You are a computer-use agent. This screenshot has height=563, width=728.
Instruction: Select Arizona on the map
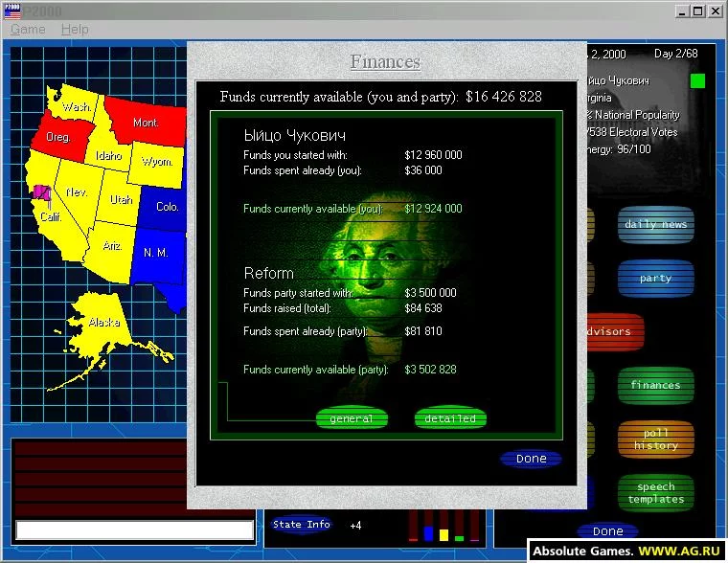point(112,246)
